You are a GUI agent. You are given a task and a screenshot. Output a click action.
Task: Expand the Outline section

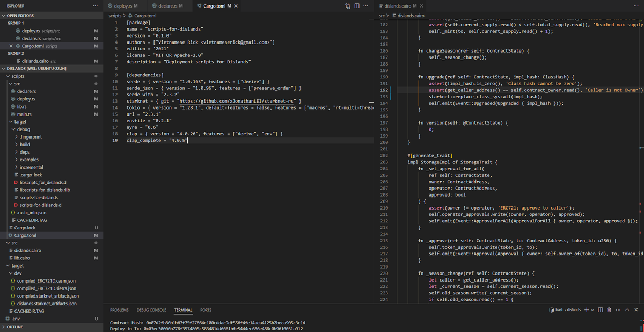coord(52,327)
